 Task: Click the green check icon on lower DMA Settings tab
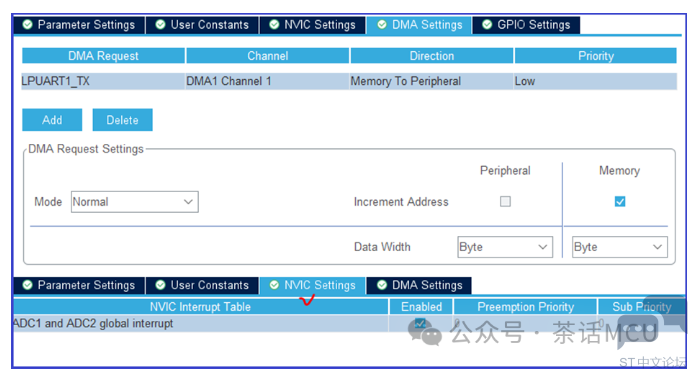[x=382, y=285]
